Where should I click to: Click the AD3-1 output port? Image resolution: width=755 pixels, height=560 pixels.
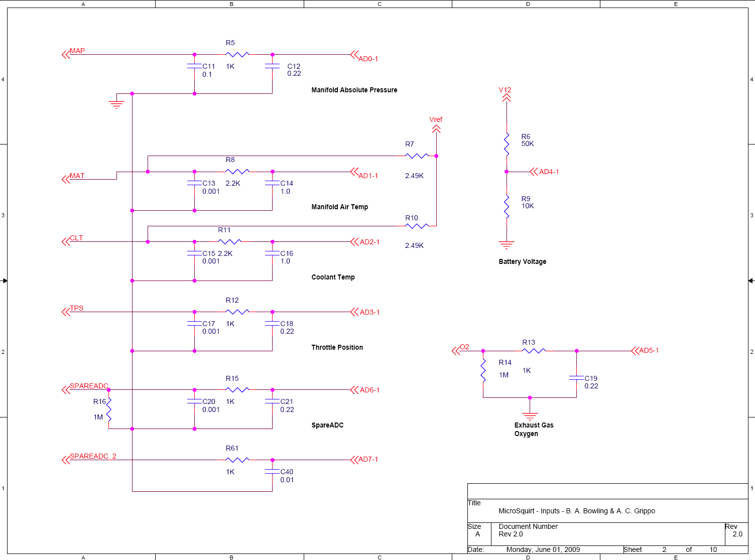click(354, 312)
